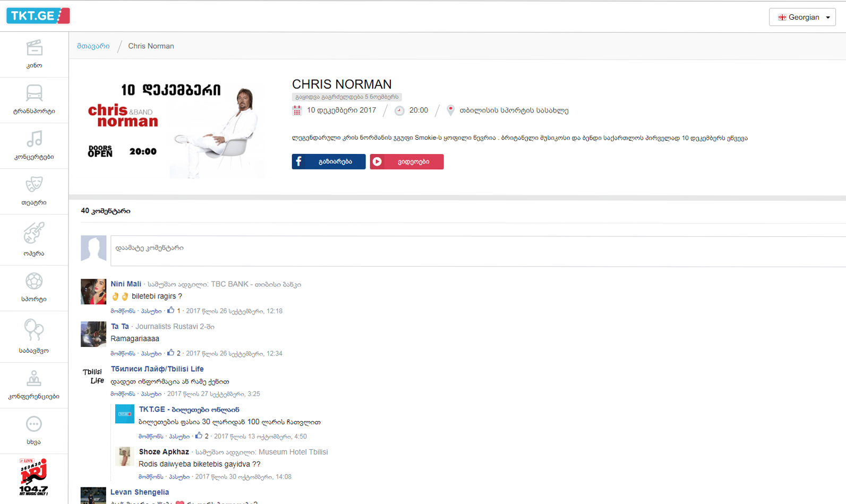
Task: Open Shoze Apkhaz's profile name link
Action: click(164, 452)
